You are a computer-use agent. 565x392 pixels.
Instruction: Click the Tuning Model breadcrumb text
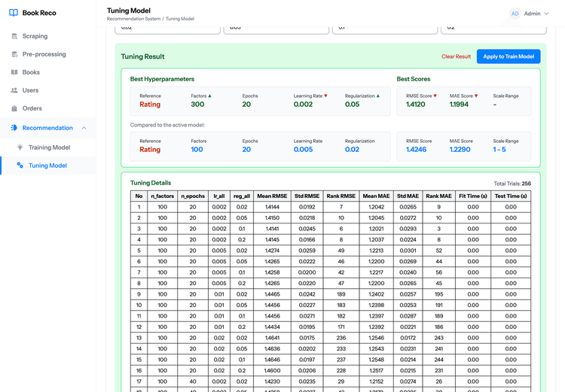[x=180, y=19]
